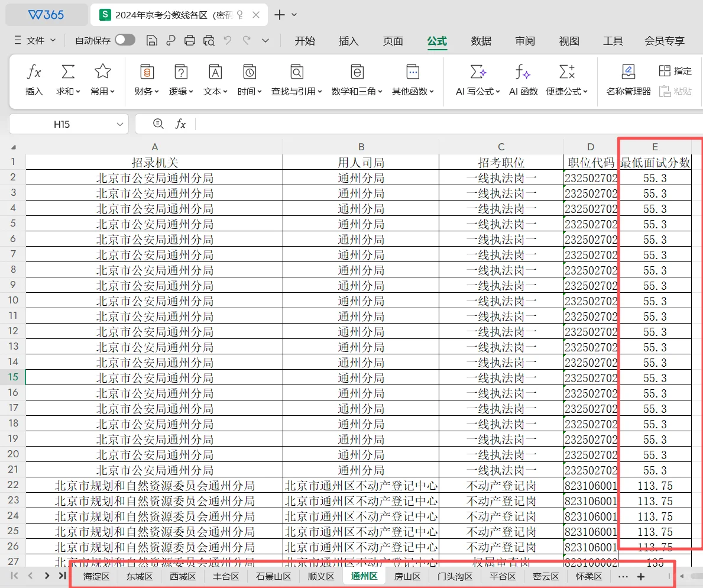This screenshot has height=588, width=703.
Task: Switch to the 房山区 sheet tab
Action: click(x=407, y=576)
